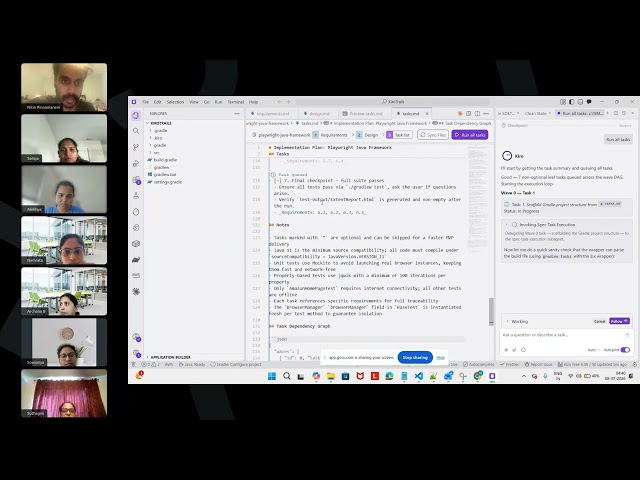Open the Terminal menu

coord(236,102)
